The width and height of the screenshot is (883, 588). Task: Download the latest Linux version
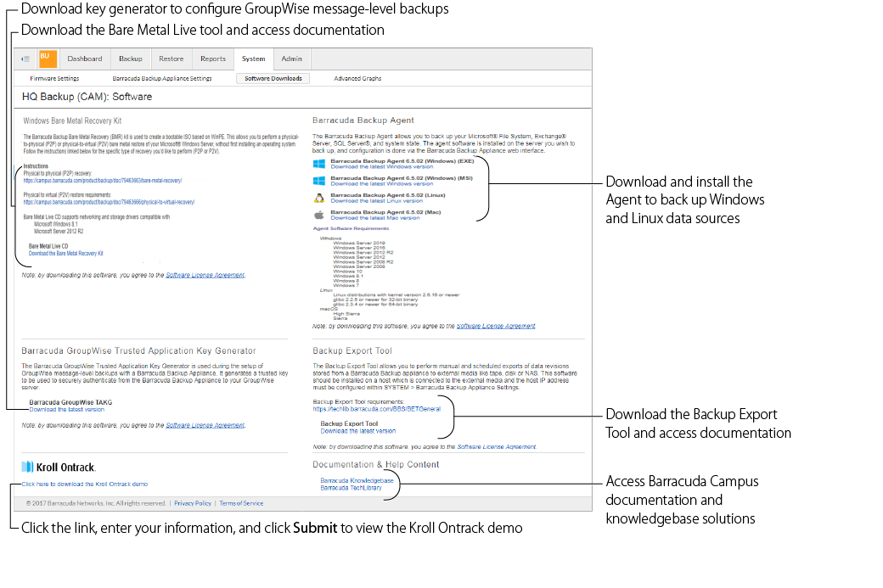click(x=377, y=200)
